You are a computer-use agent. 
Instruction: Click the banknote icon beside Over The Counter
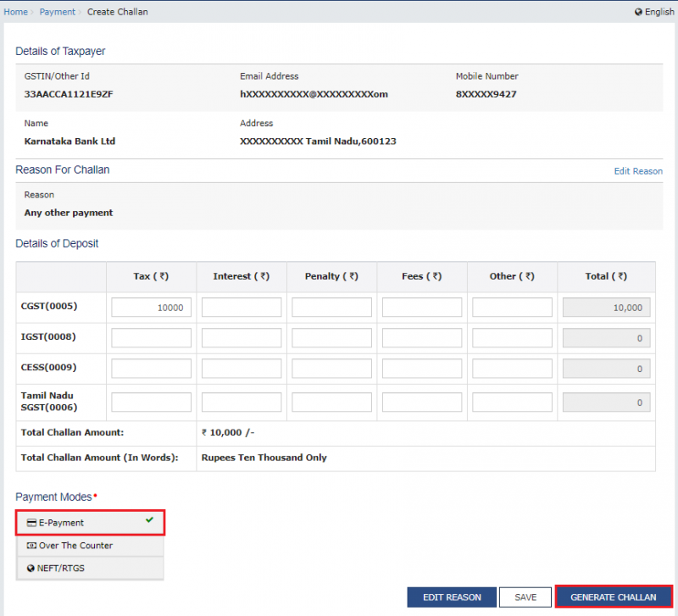[x=33, y=546]
